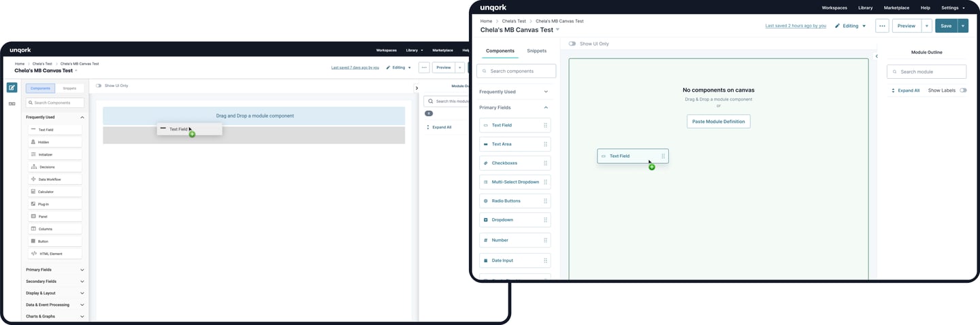
Task: Expand the Display & Layout section
Action: pyautogui.click(x=82, y=293)
